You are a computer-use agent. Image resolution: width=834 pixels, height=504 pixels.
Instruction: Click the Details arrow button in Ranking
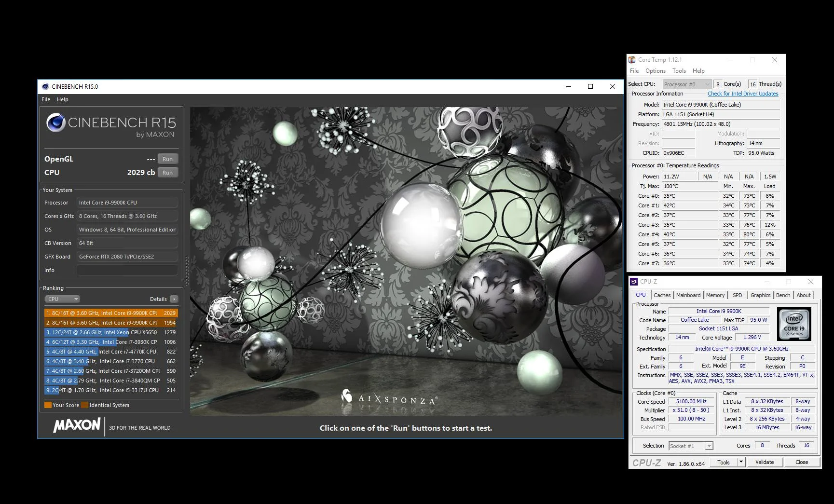point(174,299)
